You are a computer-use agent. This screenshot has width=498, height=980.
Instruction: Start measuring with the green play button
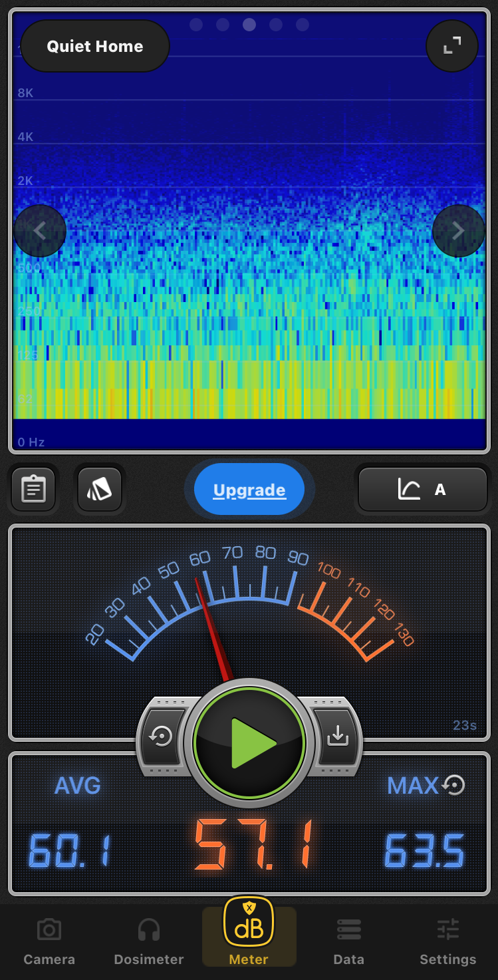[249, 743]
